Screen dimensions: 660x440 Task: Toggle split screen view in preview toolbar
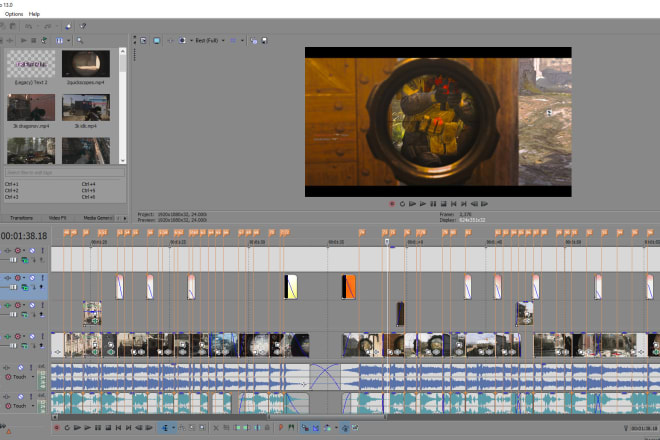182,40
